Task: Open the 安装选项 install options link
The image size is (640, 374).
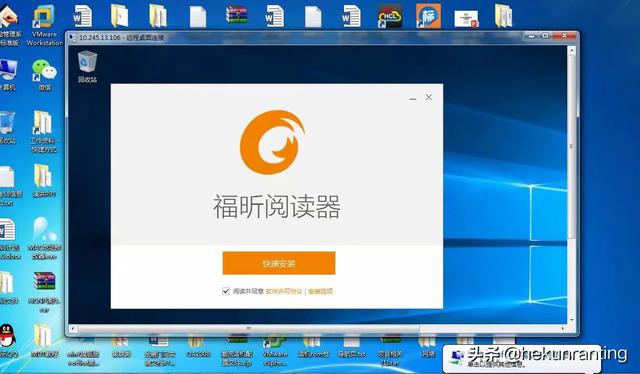Action: pyautogui.click(x=320, y=291)
